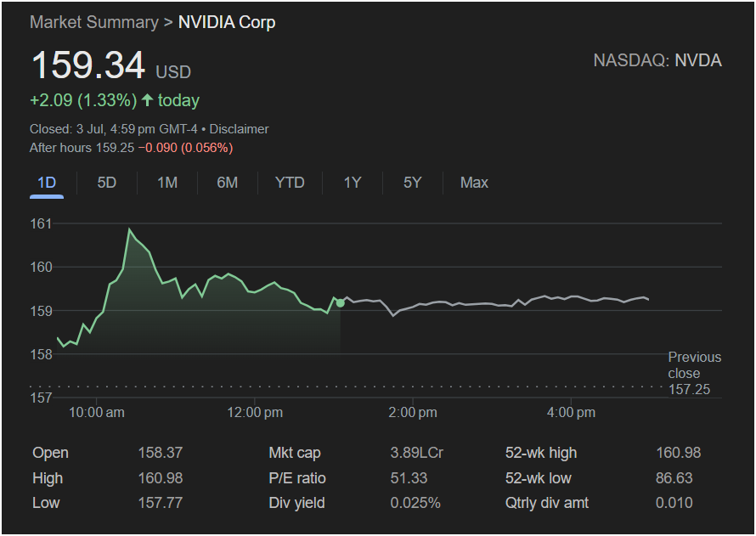The width and height of the screenshot is (756, 536).
Task: Select the +2.09 (1.33%) daily change
Action: (83, 100)
